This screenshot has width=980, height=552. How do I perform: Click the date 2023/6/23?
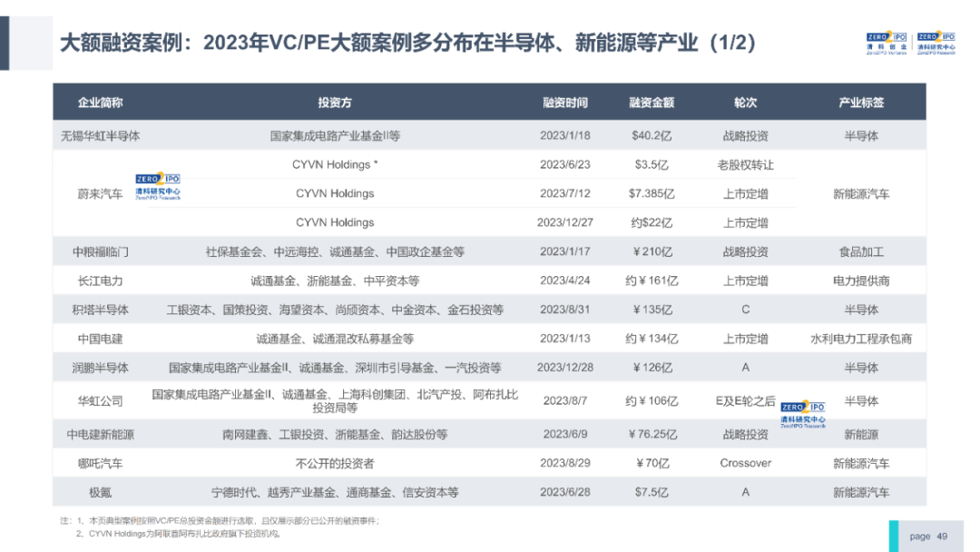click(565, 164)
